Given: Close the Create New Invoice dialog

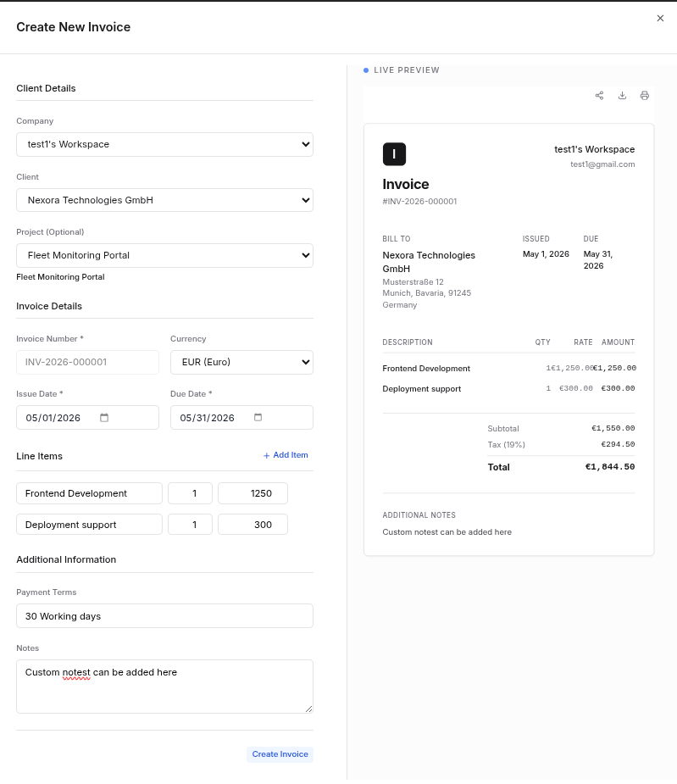Looking at the screenshot, I should point(660,18).
